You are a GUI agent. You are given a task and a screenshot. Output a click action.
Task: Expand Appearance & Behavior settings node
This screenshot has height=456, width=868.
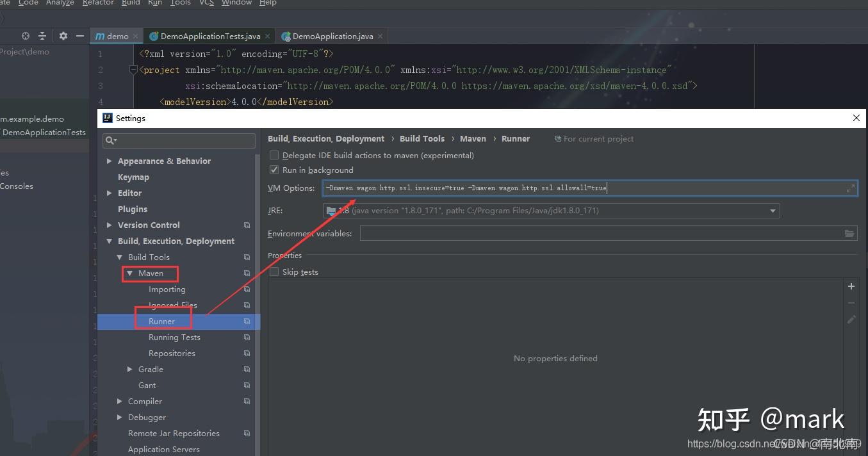(110, 161)
